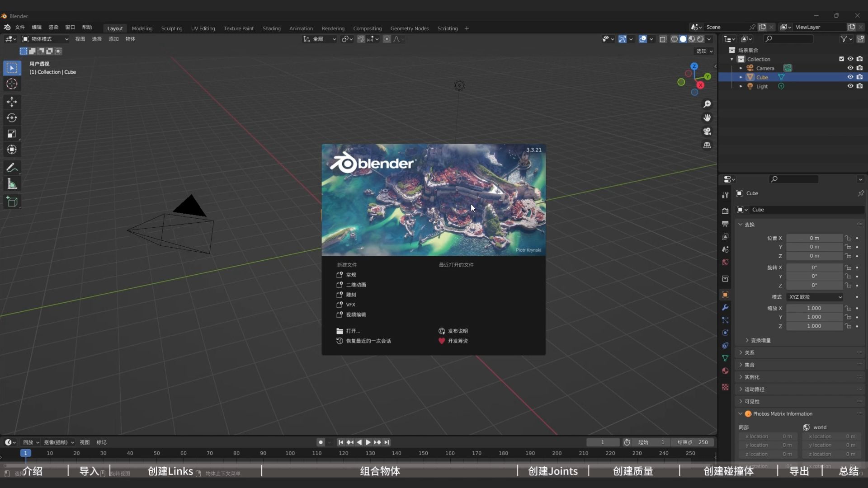Hide the Cube in viewport
The image size is (868, 488).
(x=850, y=77)
